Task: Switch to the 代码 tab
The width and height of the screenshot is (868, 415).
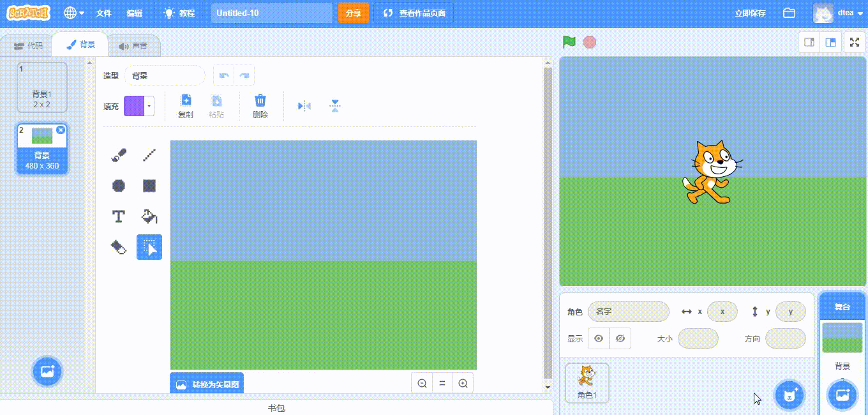Action: point(28,46)
